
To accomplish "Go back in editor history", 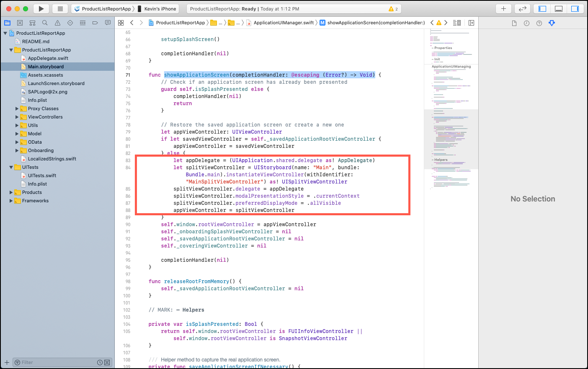I will coord(132,23).
